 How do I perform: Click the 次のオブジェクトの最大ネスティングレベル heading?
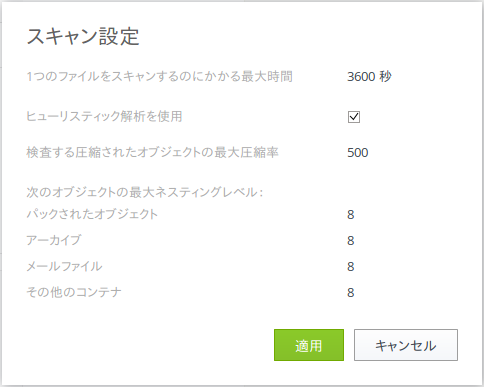145,192
